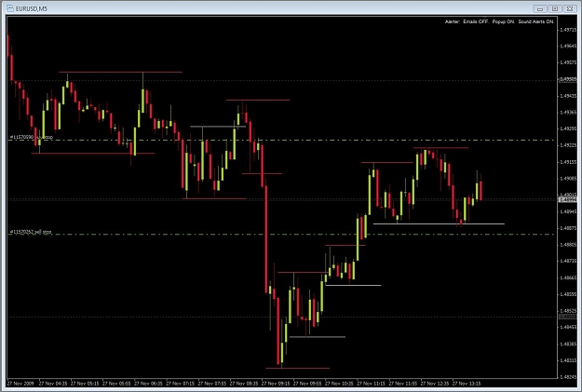Click the '27 Nov 11:55' time axis label

403,383
